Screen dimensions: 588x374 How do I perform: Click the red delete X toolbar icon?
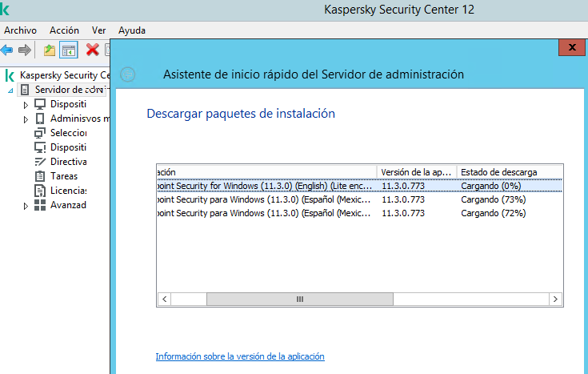click(92, 50)
